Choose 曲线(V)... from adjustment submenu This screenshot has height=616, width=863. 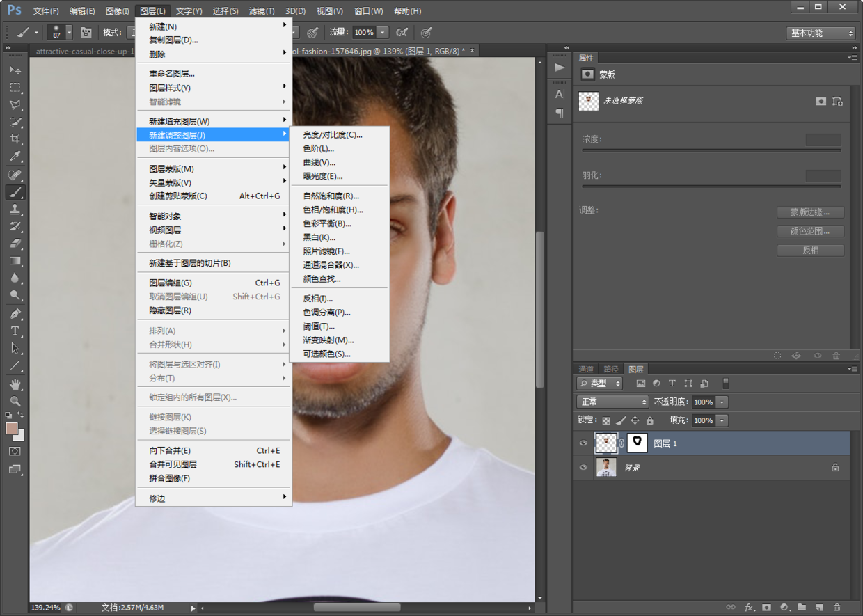click(319, 162)
